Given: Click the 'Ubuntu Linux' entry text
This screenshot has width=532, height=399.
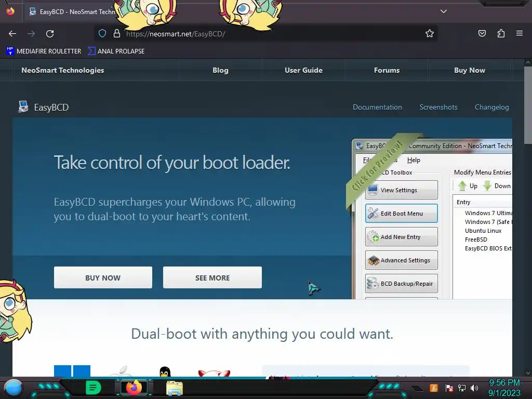Looking at the screenshot, I should coord(483,231).
